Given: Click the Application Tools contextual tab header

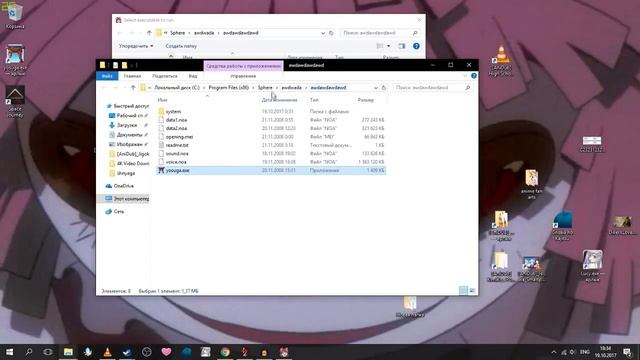Looking at the screenshot, I should 243,66.
